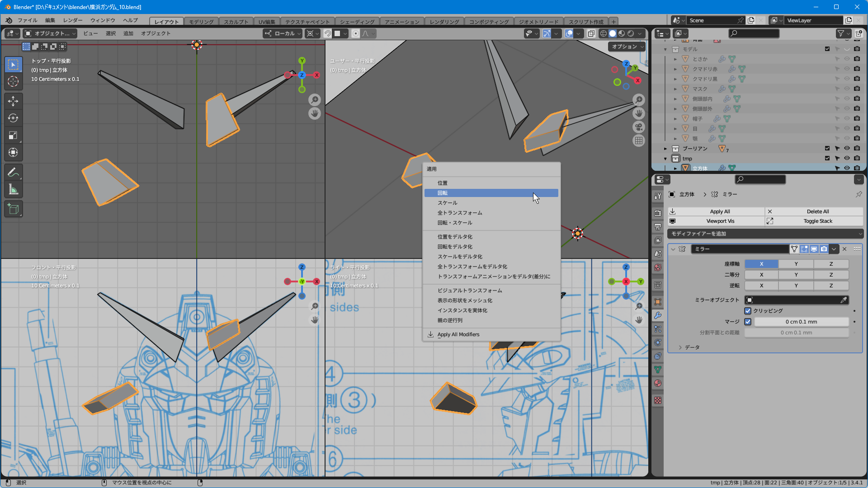868x488 pixels.
Task: Click the マージ distance value field
Action: pyautogui.click(x=801, y=322)
